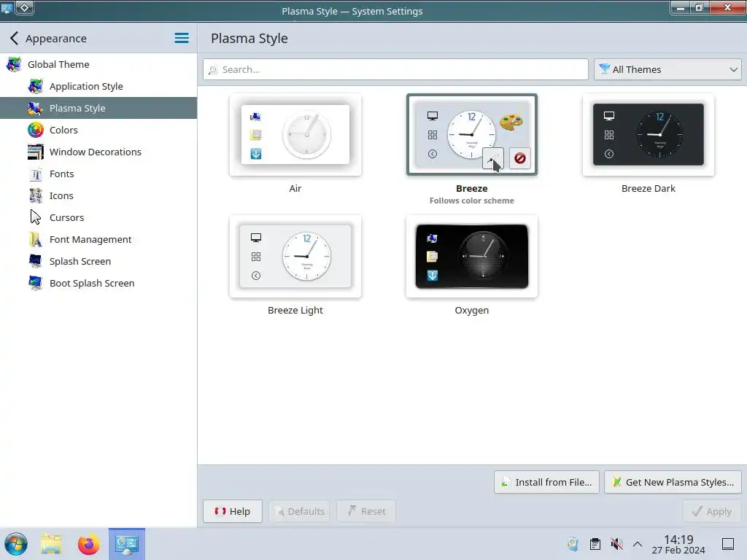Click the Splash Screen monitor icon
Screen dimensions: 747x560
click(x=35, y=262)
